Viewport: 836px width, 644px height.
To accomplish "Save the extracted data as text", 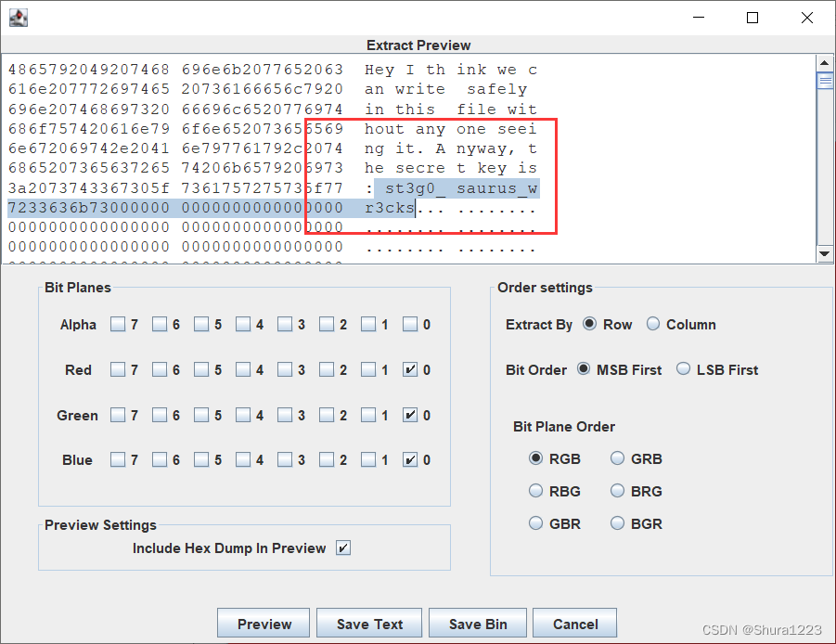I will pos(368,623).
